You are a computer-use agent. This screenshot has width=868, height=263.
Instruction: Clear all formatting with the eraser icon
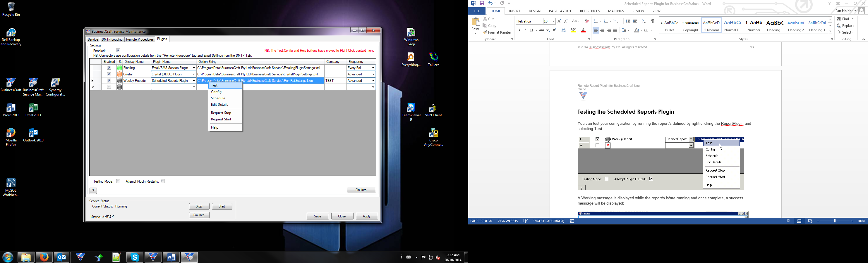click(x=587, y=21)
